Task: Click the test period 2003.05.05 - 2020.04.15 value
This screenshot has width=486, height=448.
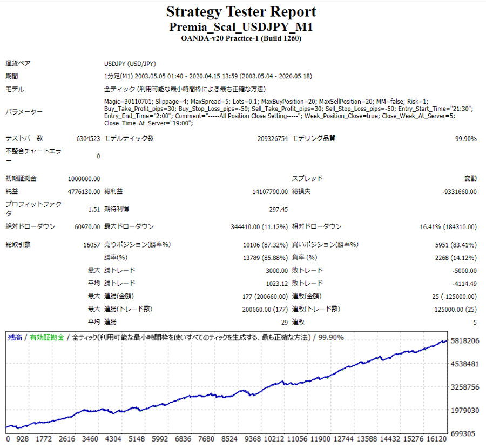Action: [208, 76]
